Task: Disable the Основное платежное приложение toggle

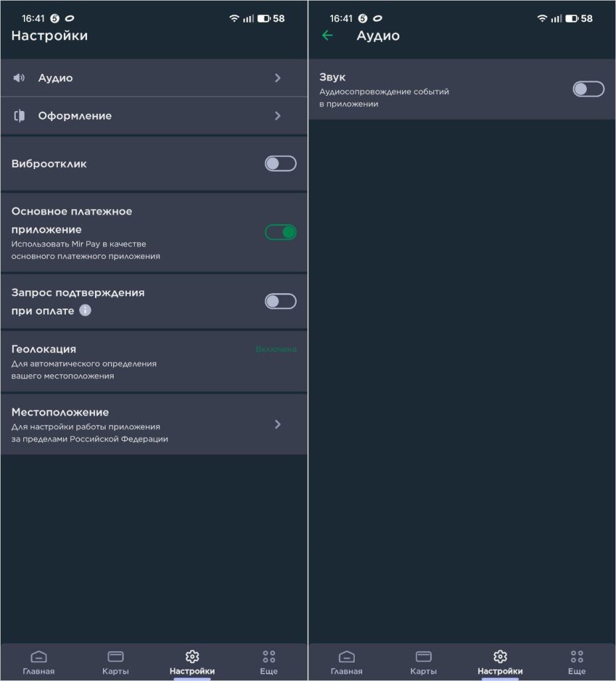Action: [280, 232]
